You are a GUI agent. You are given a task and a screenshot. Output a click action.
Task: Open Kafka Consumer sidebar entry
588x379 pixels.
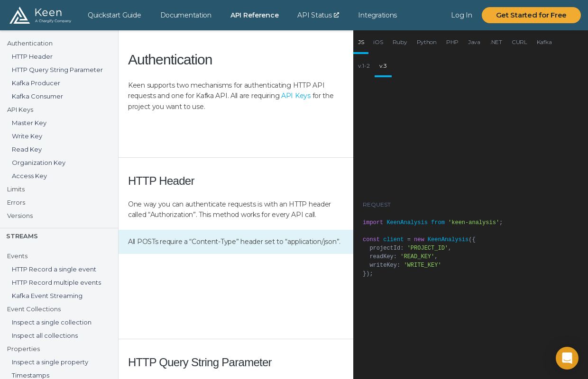37,96
